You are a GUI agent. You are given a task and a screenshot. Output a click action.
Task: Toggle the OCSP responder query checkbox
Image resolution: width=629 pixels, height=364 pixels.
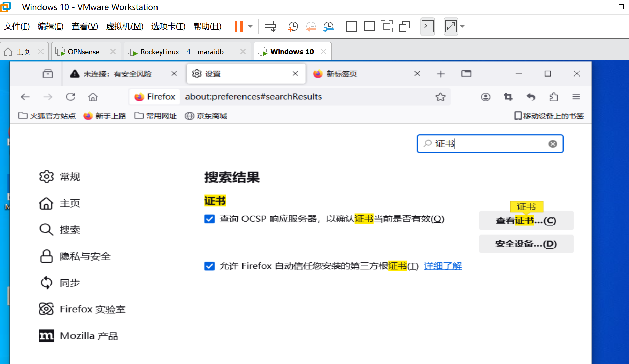click(209, 219)
